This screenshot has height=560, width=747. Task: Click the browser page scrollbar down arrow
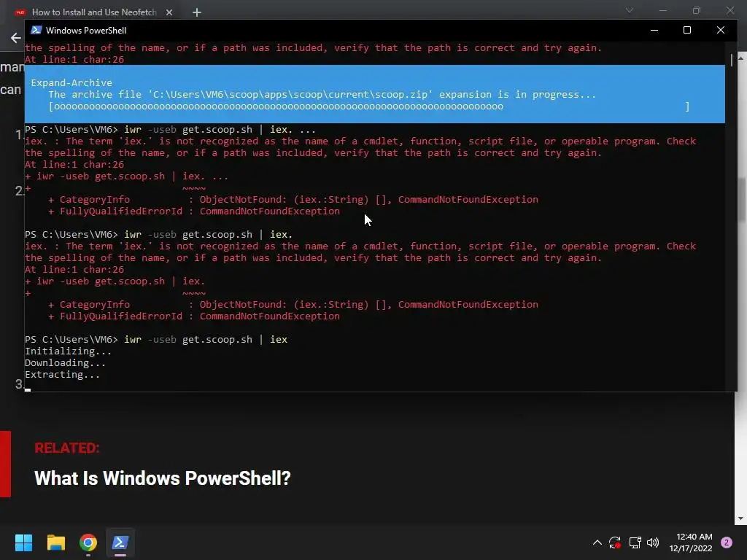tap(741, 518)
